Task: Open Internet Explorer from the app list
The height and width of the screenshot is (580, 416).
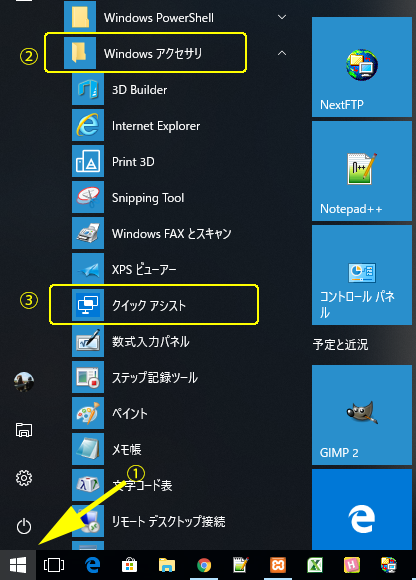Action: 148,126
